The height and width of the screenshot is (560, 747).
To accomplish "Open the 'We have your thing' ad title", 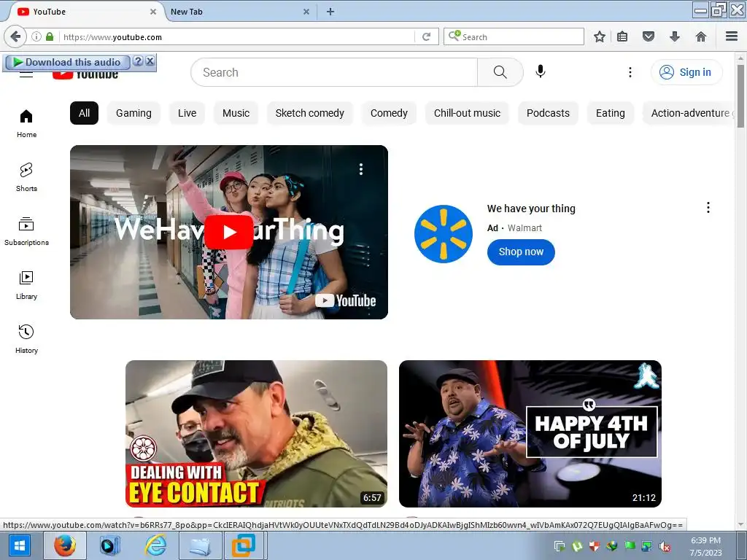I will coord(531,209).
